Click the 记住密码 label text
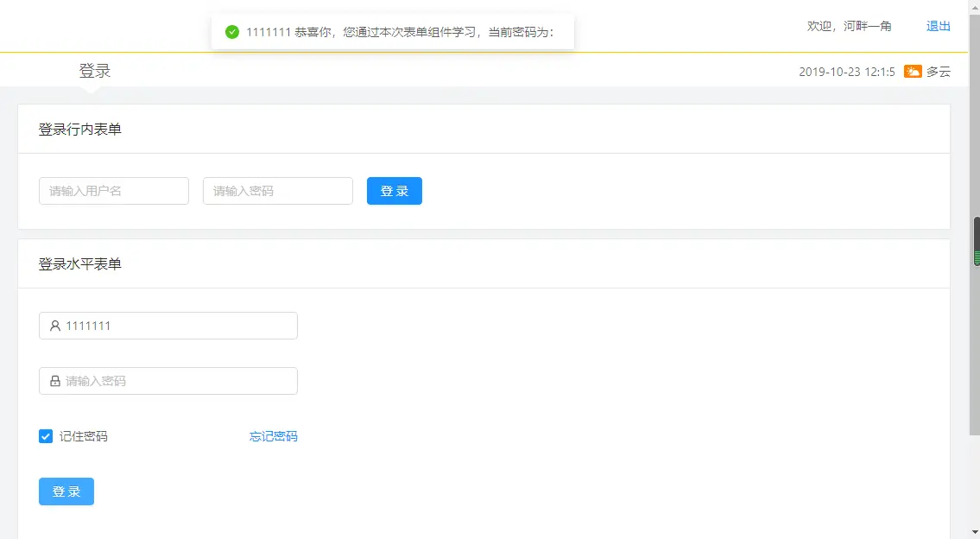The image size is (980, 539). click(x=83, y=436)
